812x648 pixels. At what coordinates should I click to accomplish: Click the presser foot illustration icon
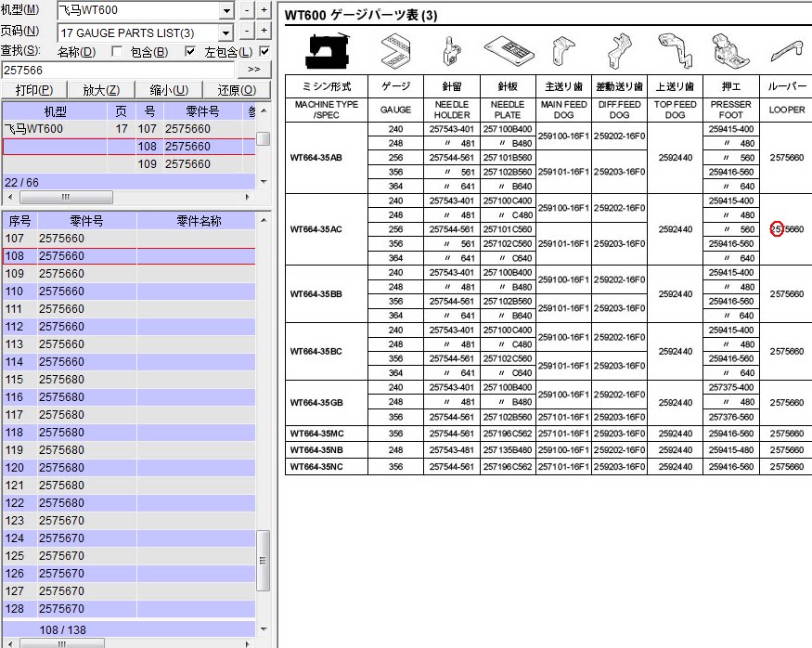(730, 51)
